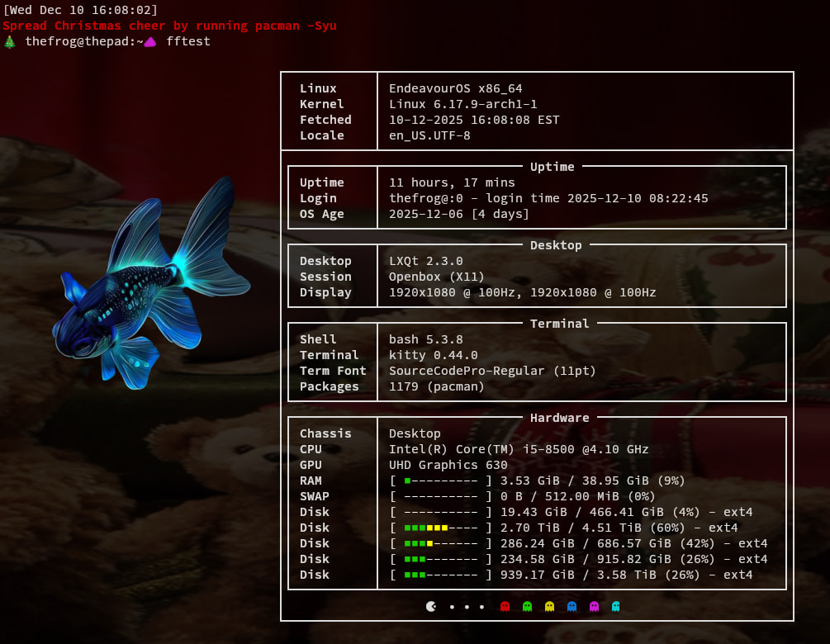This screenshot has width=830, height=644.
Task: Click the white Pac-Man icon
Action: (431, 607)
